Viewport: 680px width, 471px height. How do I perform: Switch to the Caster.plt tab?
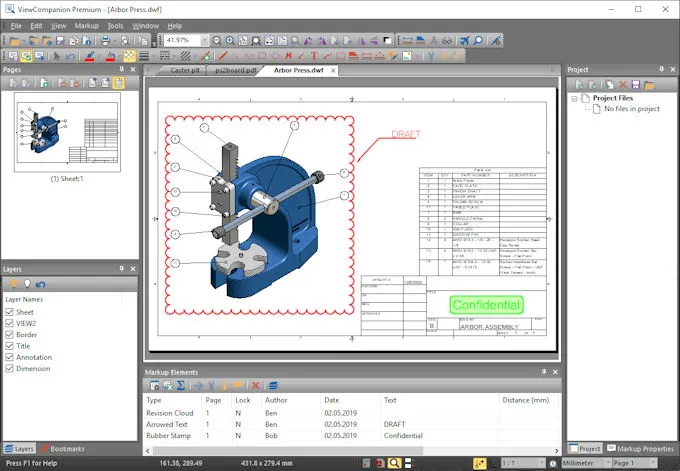pyautogui.click(x=186, y=71)
